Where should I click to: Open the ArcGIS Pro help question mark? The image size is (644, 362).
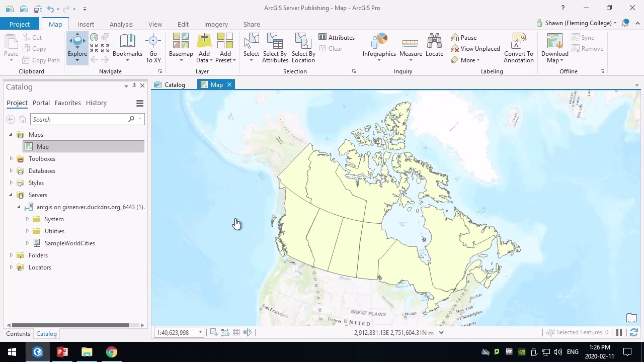click(x=563, y=8)
